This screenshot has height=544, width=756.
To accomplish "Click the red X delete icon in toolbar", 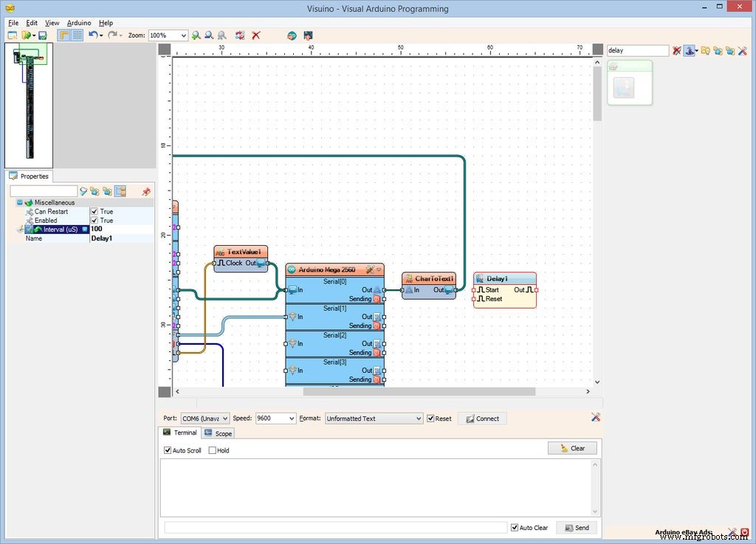I will 256,35.
